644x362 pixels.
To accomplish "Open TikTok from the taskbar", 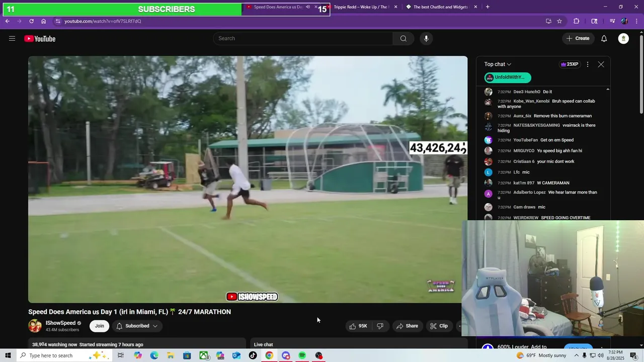I will click(x=253, y=355).
